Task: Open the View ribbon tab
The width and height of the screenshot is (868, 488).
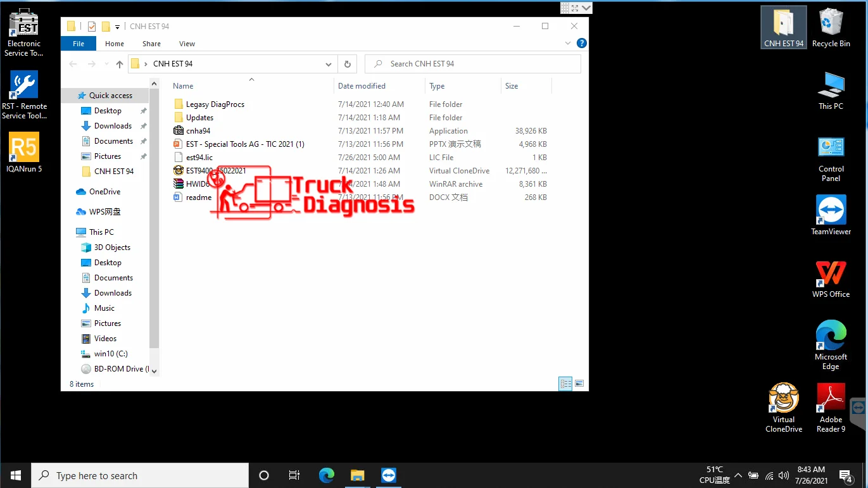Action: point(187,44)
